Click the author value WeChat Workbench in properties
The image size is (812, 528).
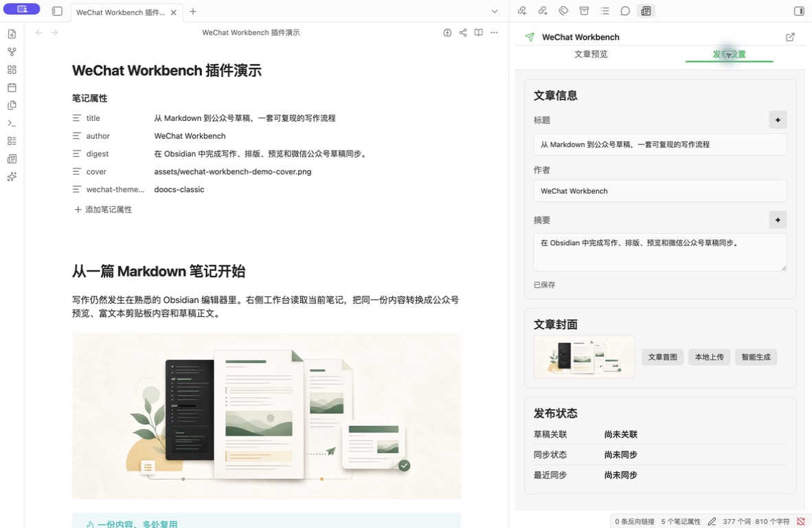[x=190, y=135]
